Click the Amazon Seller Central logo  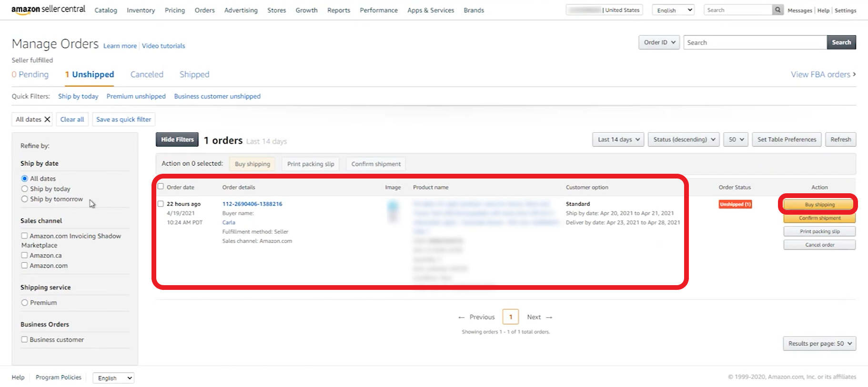(x=48, y=10)
